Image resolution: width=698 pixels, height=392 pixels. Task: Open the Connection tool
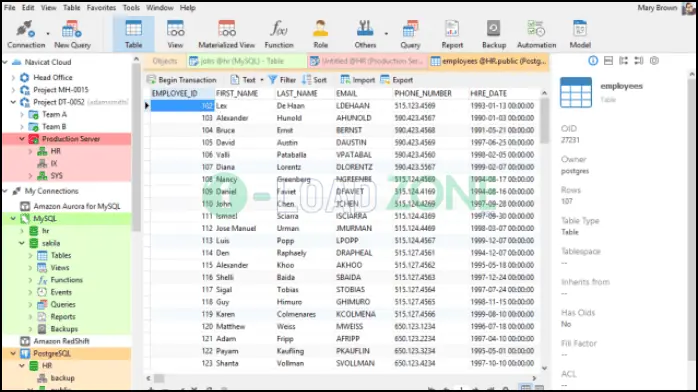coord(26,34)
